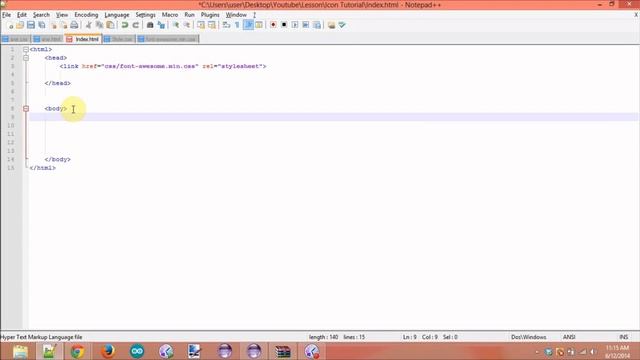The width and height of the screenshot is (640, 360).
Task: Click the Open file toolbar icon
Action: pyautogui.click(x=20, y=25)
